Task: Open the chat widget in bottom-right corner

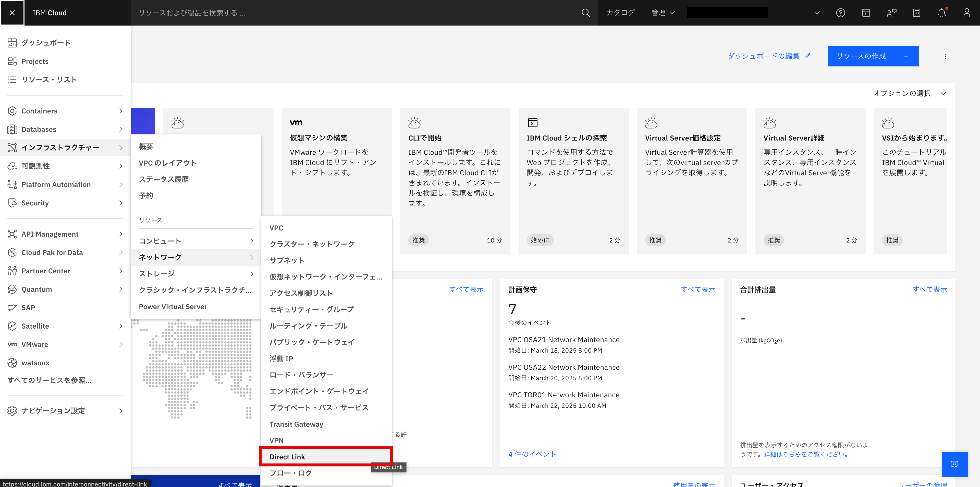Action: point(955,464)
